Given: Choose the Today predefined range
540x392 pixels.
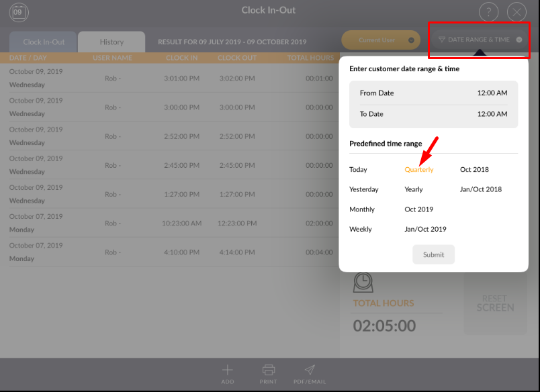Looking at the screenshot, I should click(x=358, y=170).
